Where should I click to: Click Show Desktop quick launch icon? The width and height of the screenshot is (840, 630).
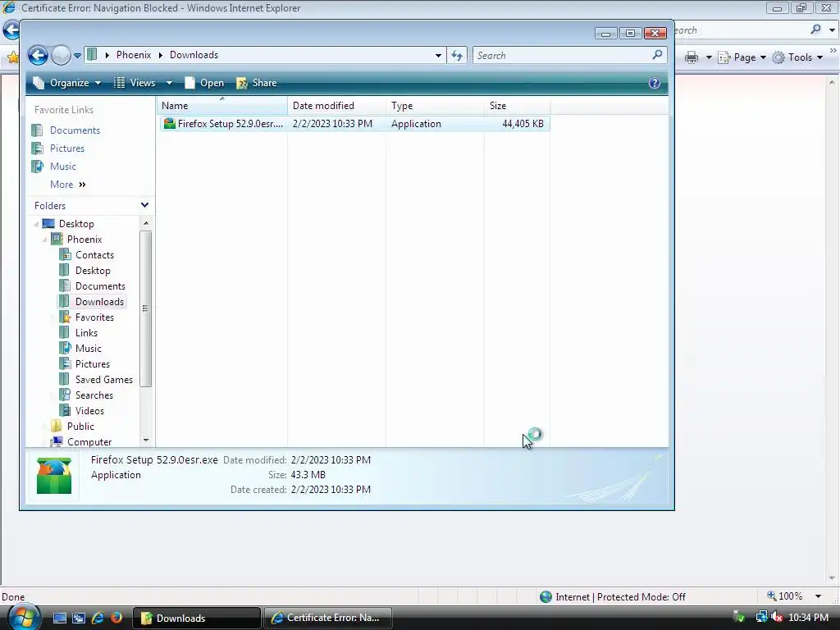pos(59,618)
